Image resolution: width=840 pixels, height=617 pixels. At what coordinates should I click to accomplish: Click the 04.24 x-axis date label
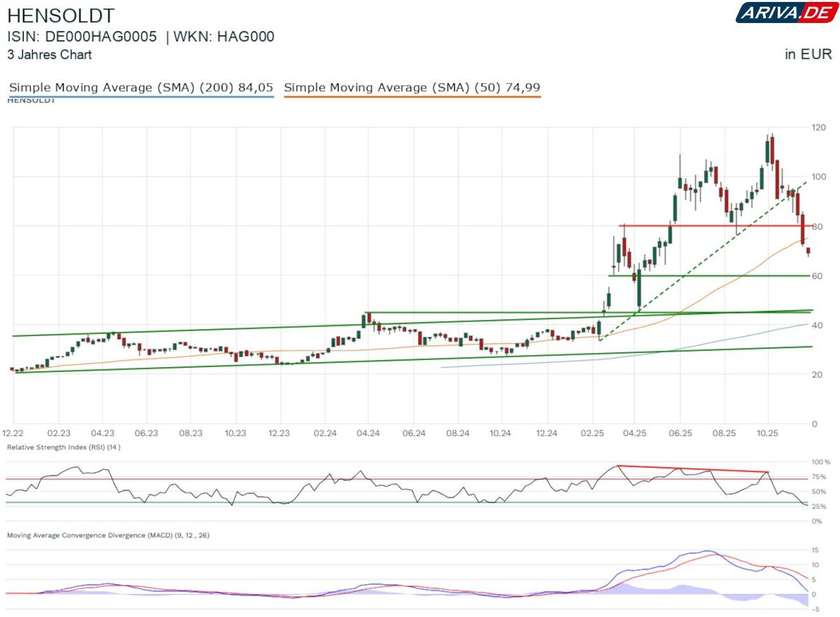[x=369, y=434]
